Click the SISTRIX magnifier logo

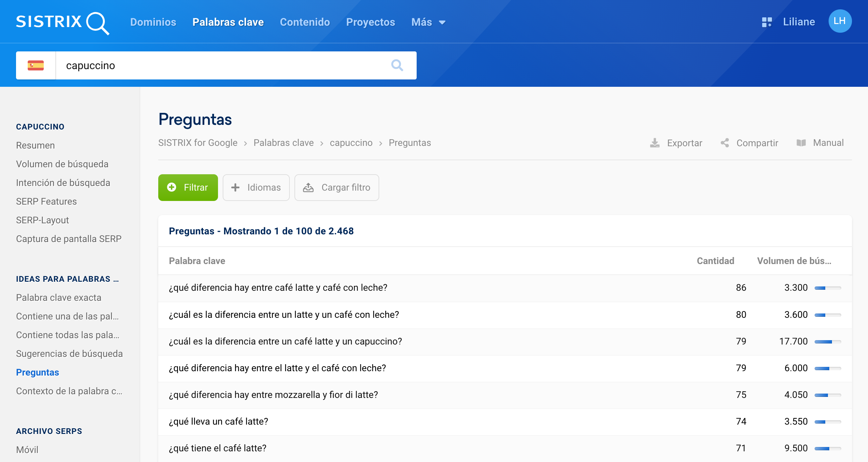coord(97,22)
